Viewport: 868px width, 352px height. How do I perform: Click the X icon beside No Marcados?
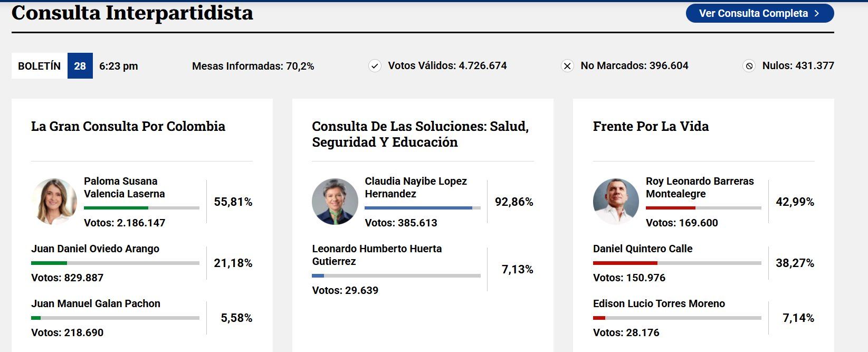[567, 65]
